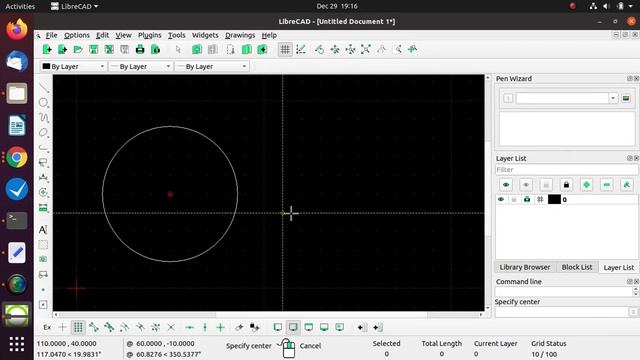Image resolution: width=640 pixels, height=360 pixels.
Task: Toggle free snap crosshair
Action: pyautogui.click(x=62, y=327)
